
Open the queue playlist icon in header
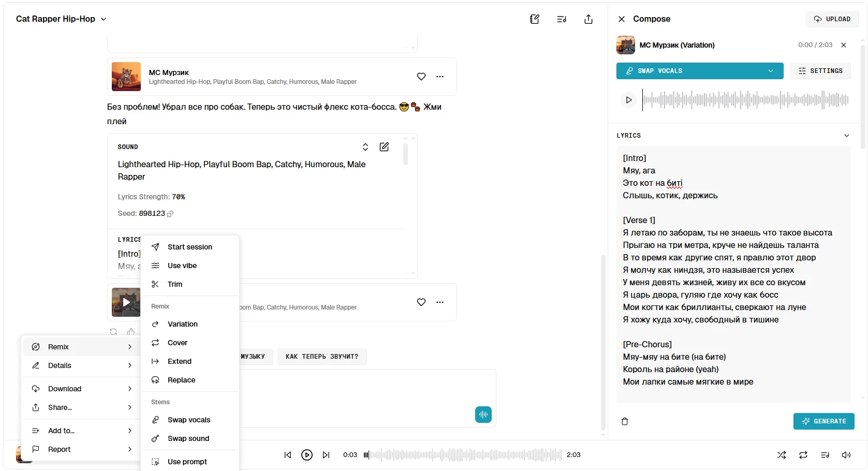pyautogui.click(x=562, y=19)
